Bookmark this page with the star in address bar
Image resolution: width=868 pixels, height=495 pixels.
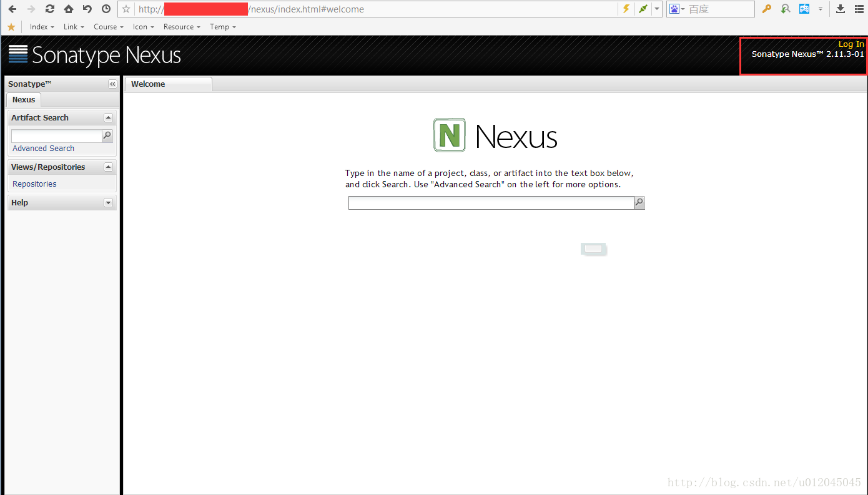126,9
